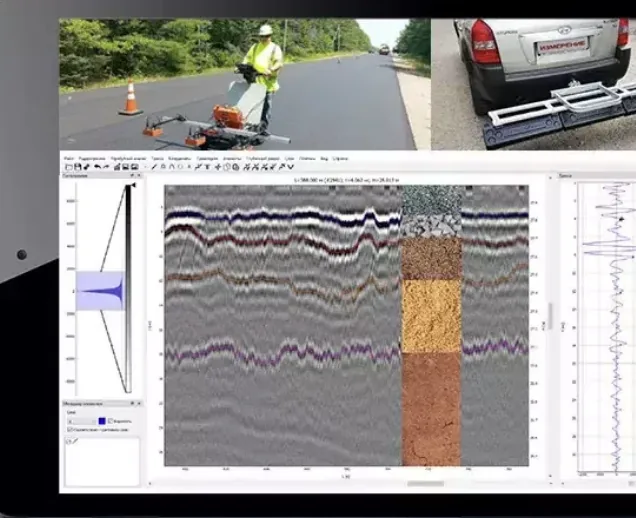The height and width of the screenshot is (518, 636).
Task: Toggle the checkbox in the layer list row
Action: [69, 441]
